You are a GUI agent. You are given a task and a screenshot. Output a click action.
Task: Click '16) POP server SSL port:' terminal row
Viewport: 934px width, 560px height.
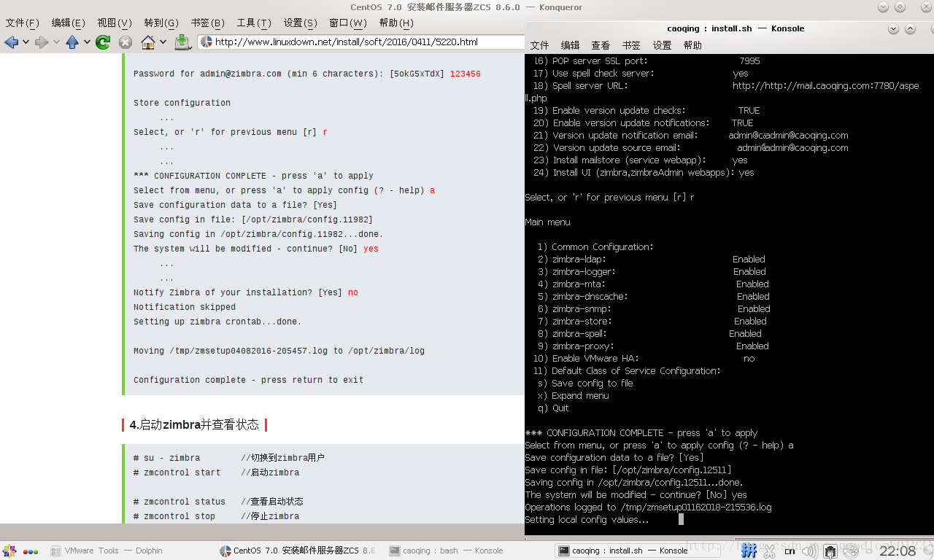(x=647, y=61)
